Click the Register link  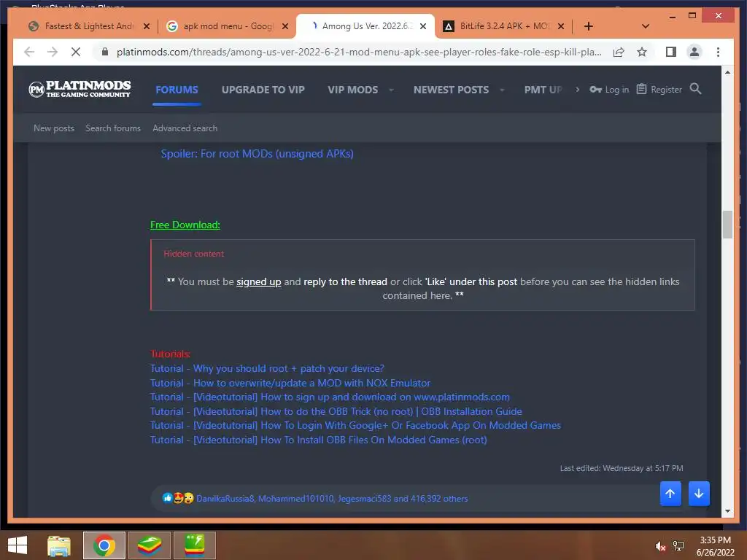point(659,90)
